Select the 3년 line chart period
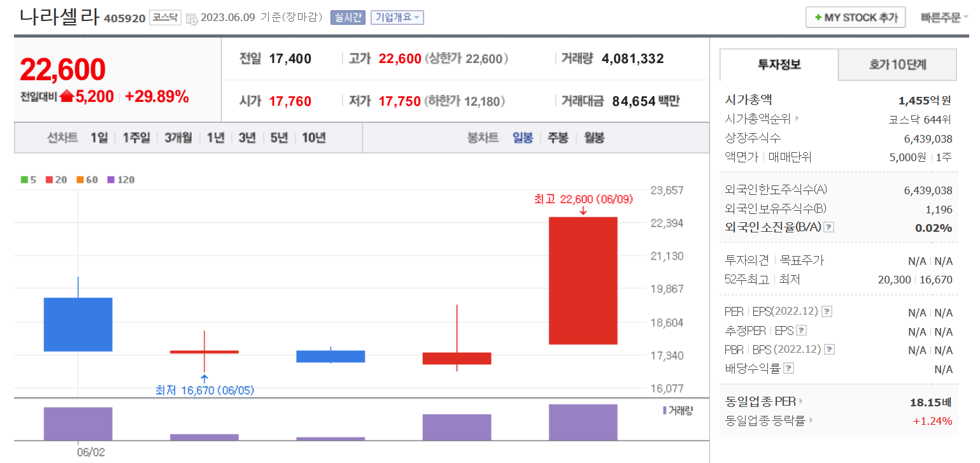Viewport: 980px width, 463px height. 247,138
